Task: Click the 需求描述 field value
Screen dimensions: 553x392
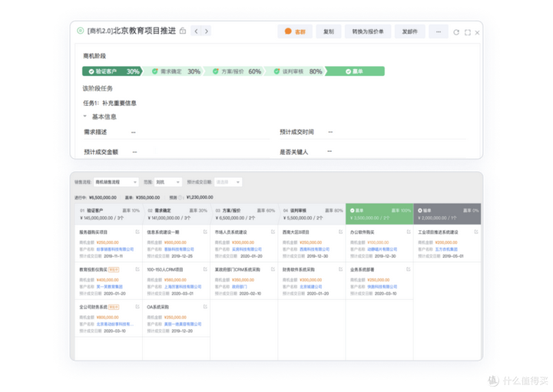Action: pos(134,133)
